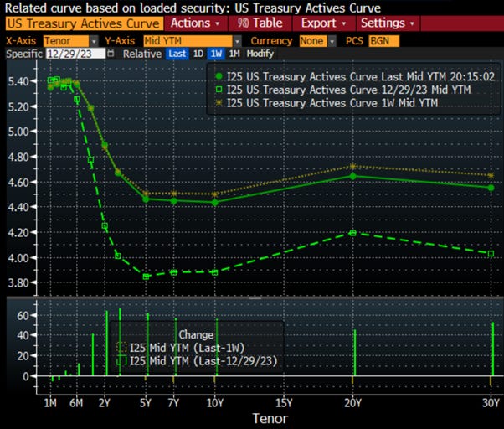Switch to Table view
The width and height of the screenshot is (504, 429).
[x=260, y=23]
